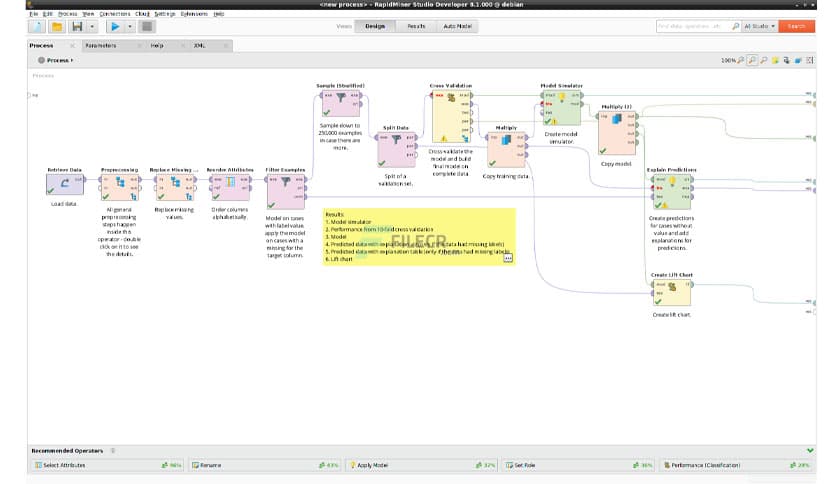Open the View menu
Screen dimensions: 836x484
coord(88,14)
